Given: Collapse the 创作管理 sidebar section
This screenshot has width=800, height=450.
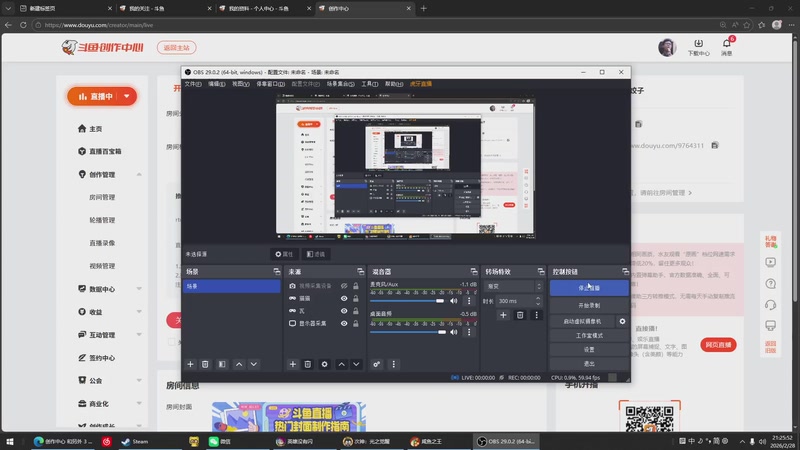Looking at the screenshot, I should click(139, 174).
